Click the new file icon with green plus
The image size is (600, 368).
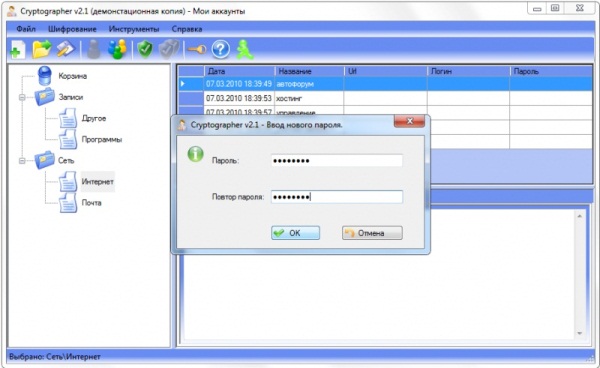point(17,50)
